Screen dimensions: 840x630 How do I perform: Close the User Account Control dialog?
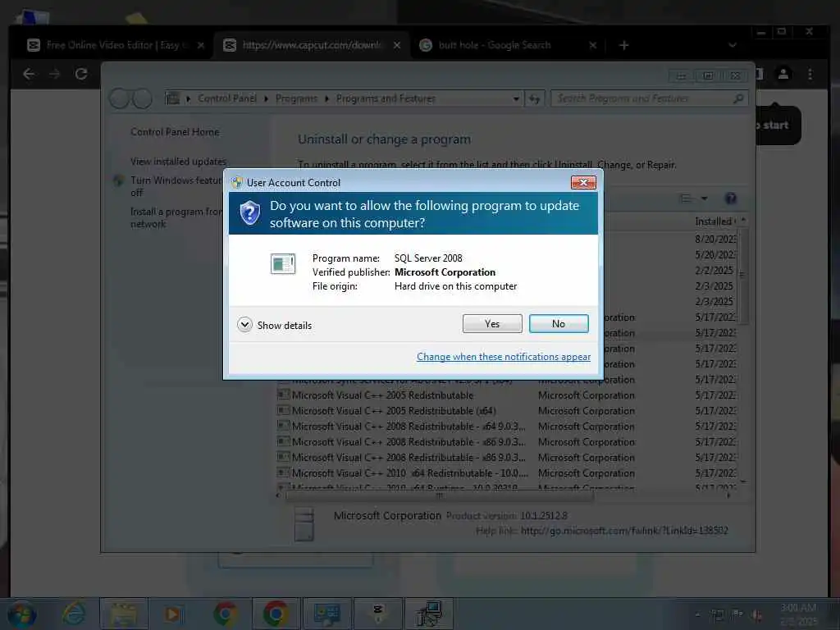pos(583,183)
